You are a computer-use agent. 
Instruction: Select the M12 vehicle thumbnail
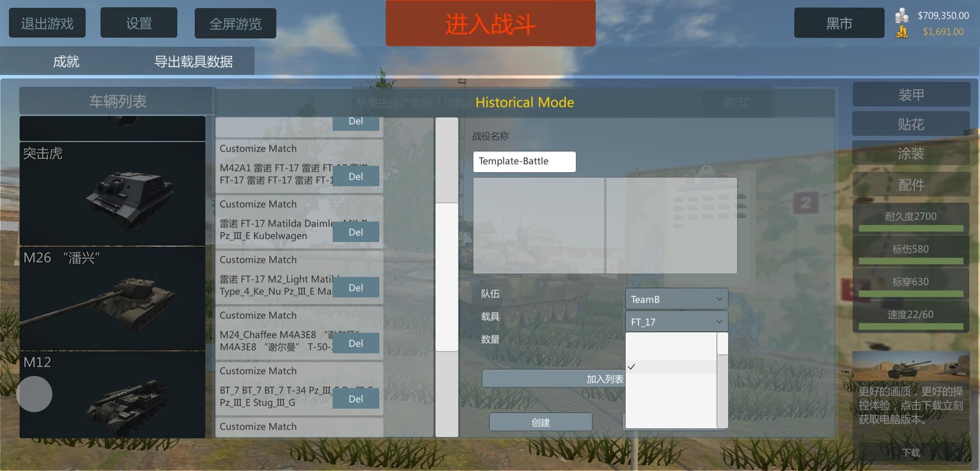coord(112,395)
